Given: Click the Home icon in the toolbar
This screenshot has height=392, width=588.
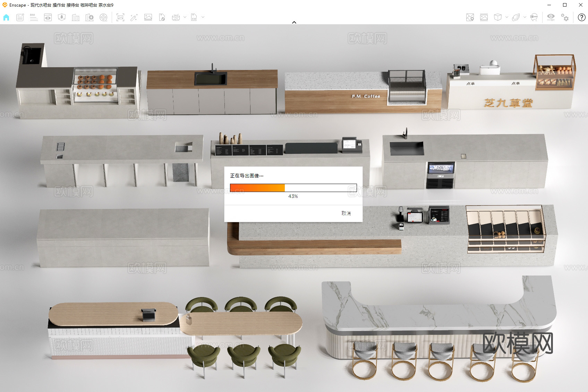Looking at the screenshot, I should pyautogui.click(x=6, y=17).
